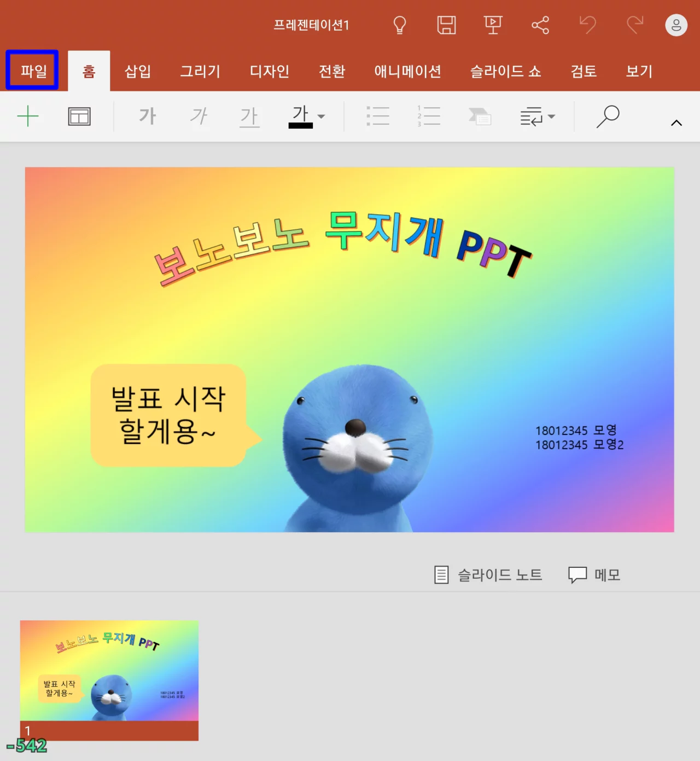Collapse the ribbon with the chevron
This screenshot has width=700, height=761.
(676, 123)
